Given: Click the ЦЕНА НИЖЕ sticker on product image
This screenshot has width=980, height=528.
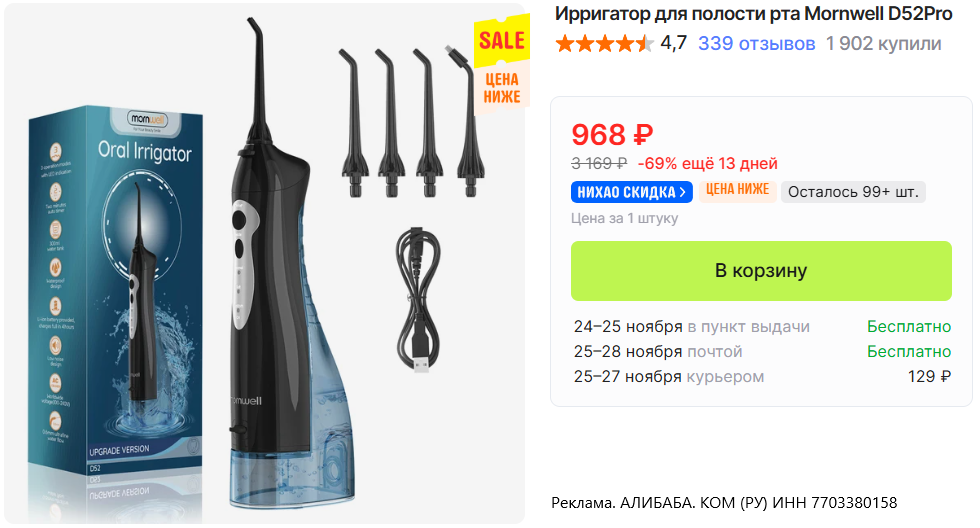Looking at the screenshot, I should [x=502, y=88].
